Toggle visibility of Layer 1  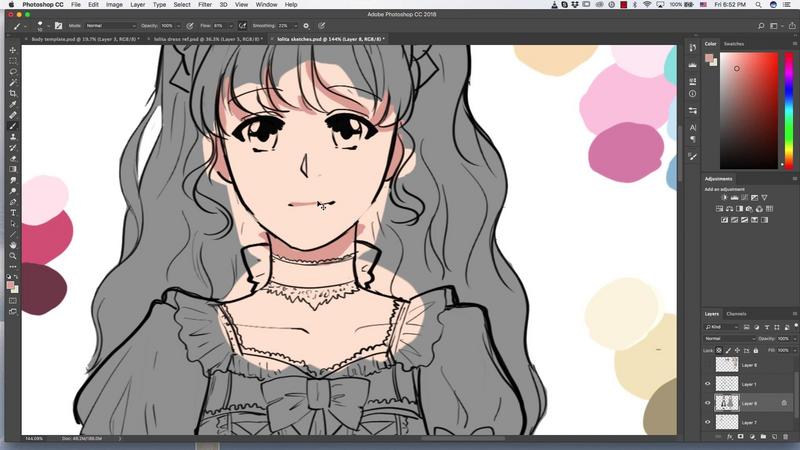[708, 384]
